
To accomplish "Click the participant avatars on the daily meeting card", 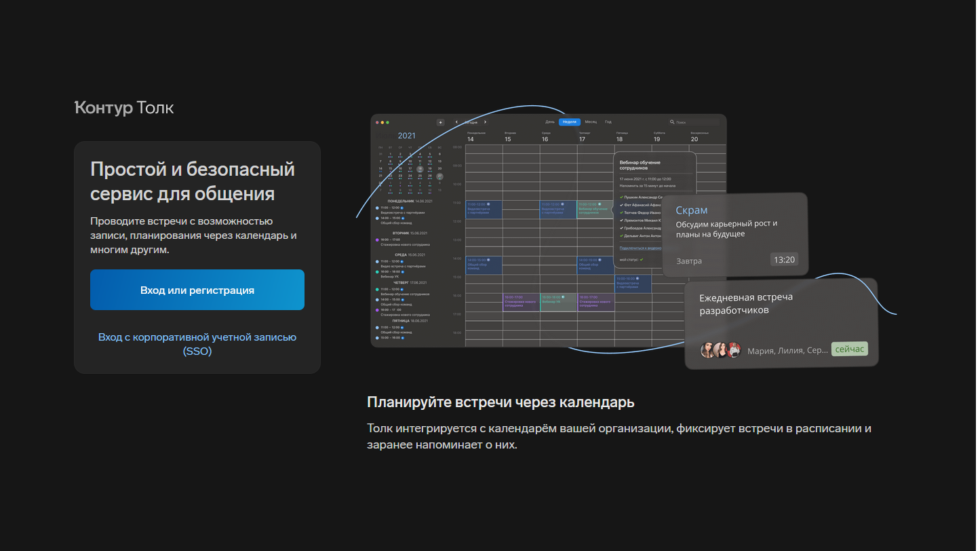I will click(x=720, y=350).
